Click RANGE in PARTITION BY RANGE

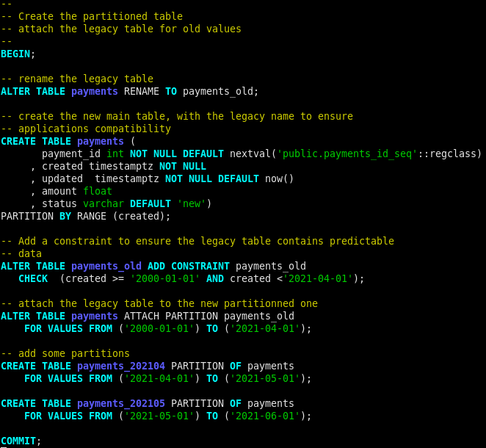pos(92,216)
